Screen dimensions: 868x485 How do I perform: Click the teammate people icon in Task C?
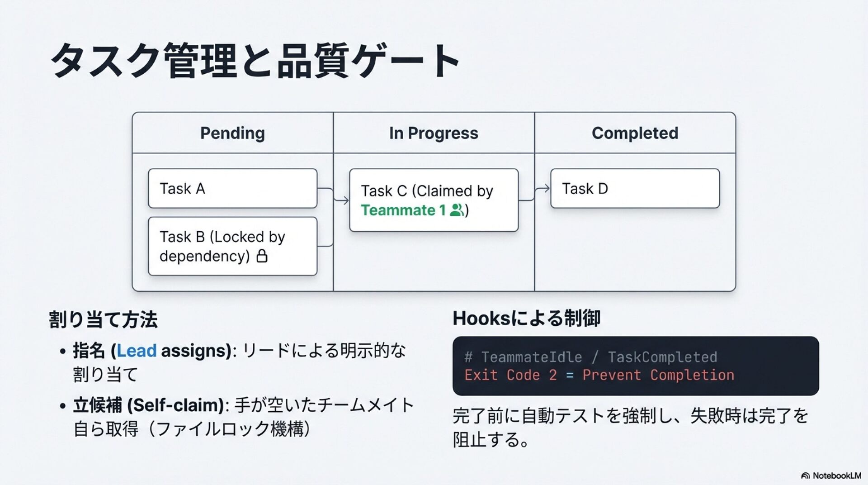click(457, 210)
